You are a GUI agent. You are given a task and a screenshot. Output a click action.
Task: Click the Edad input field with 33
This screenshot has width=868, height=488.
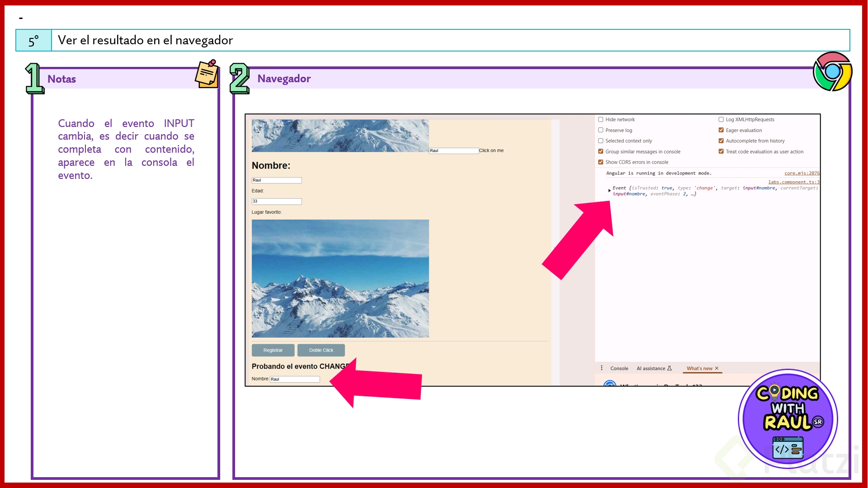pos(276,202)
